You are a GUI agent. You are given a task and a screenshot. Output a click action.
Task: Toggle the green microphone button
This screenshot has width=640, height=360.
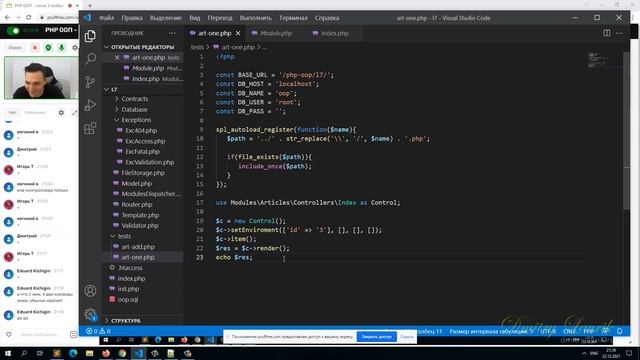point(62,48)
